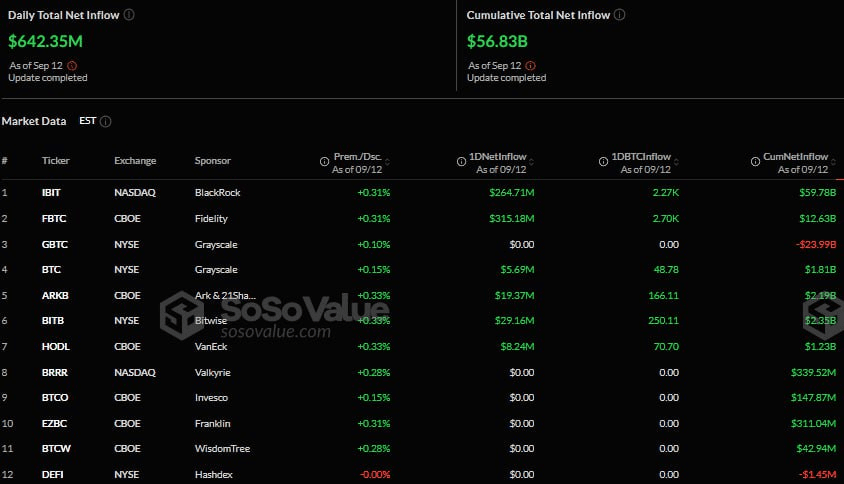Click FBTC net inflow $315.18M
The height and width of the screenshot is (484, 844).
511,219
